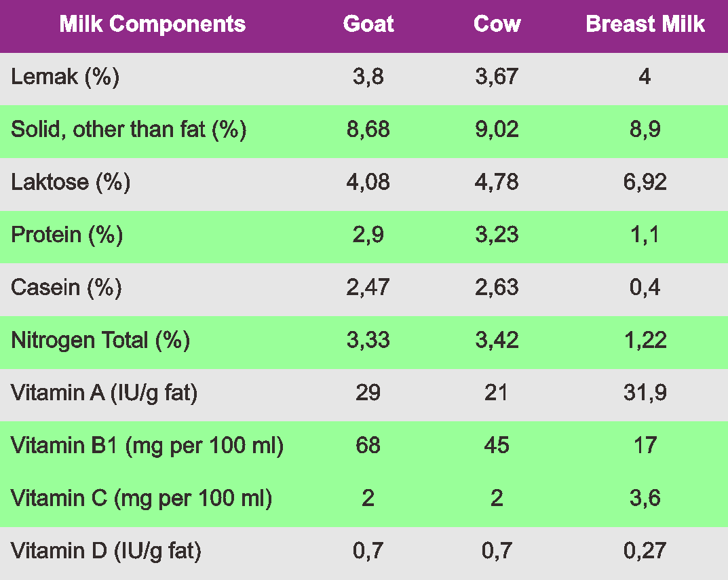Screen dimensions: 728x580
Task: Select Cow casein value 2,63
Action: 497,288
